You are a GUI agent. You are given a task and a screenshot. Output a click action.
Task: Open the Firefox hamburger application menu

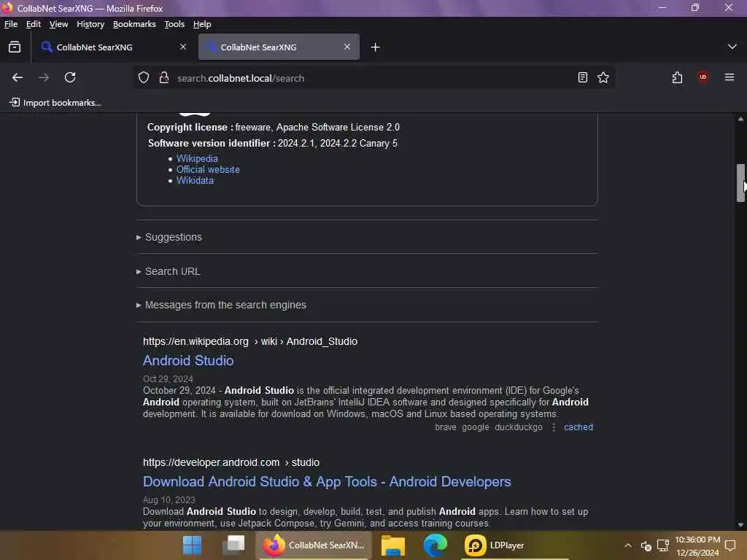729,77
